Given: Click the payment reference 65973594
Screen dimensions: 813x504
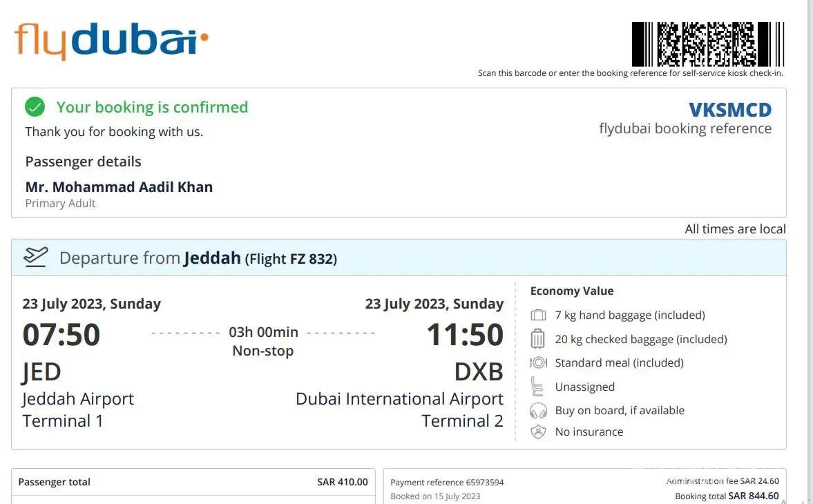Looking at the screenshot, I should click(x=447, y=483).
